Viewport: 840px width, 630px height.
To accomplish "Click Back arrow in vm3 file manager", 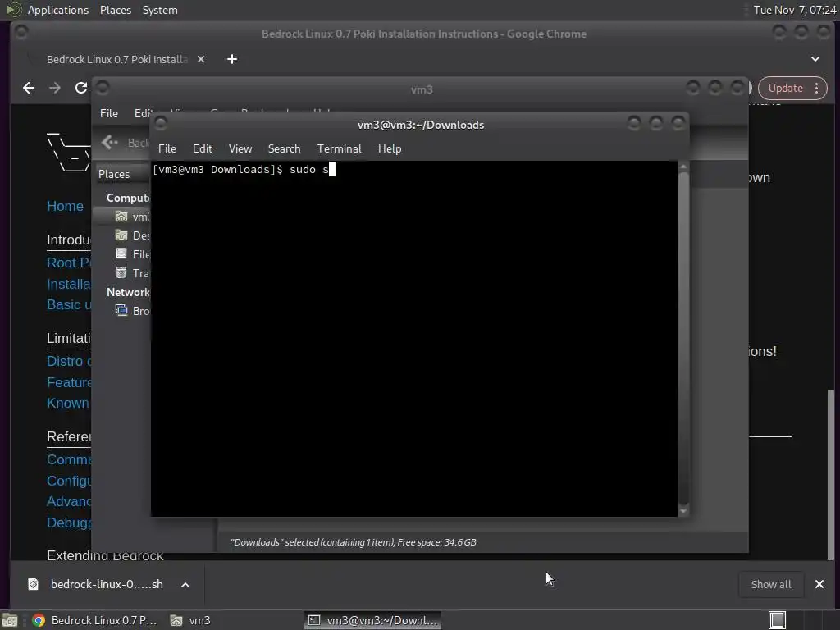I will (x=110, y=142).
